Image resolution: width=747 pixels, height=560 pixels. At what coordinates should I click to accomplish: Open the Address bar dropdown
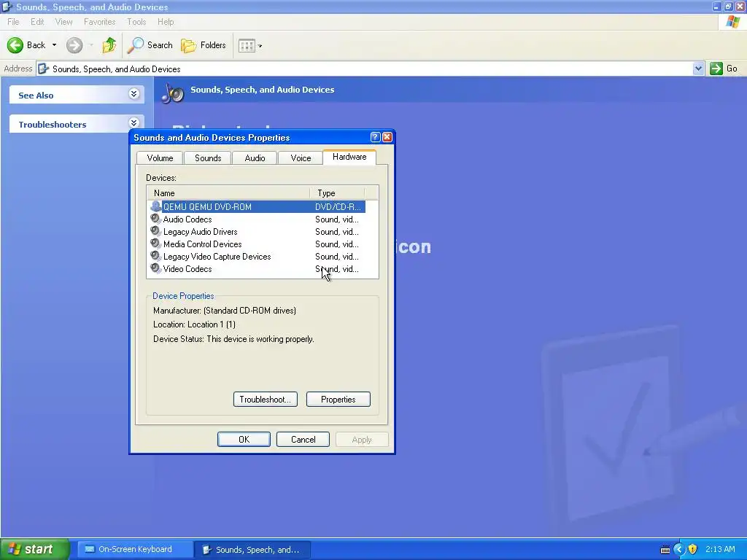tap(698, 69)
